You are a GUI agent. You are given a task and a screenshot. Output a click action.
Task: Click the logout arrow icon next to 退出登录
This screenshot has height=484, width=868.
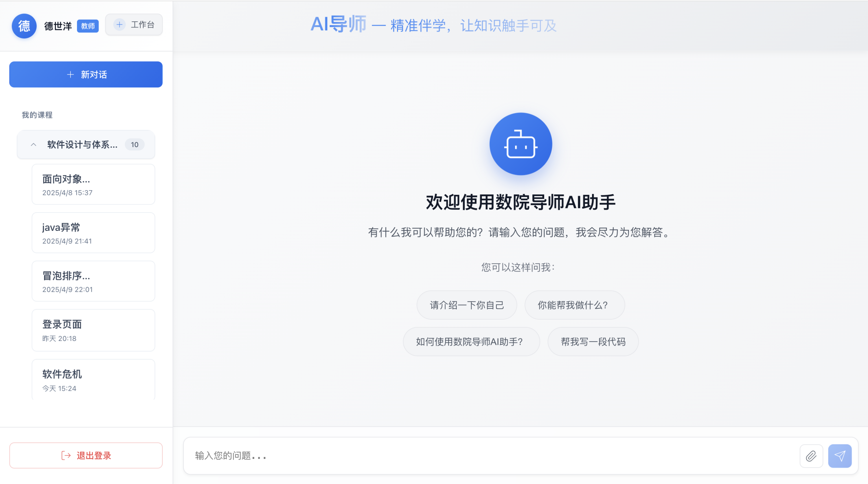[65, 456]
